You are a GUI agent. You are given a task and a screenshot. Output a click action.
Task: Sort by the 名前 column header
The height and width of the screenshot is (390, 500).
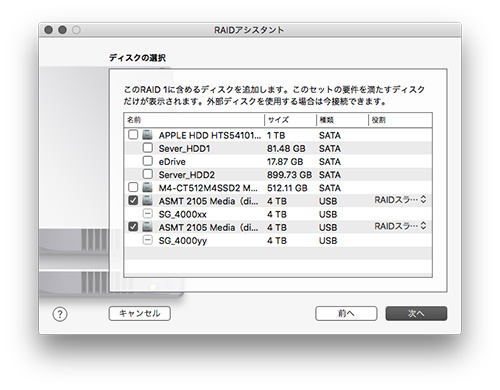194,120
